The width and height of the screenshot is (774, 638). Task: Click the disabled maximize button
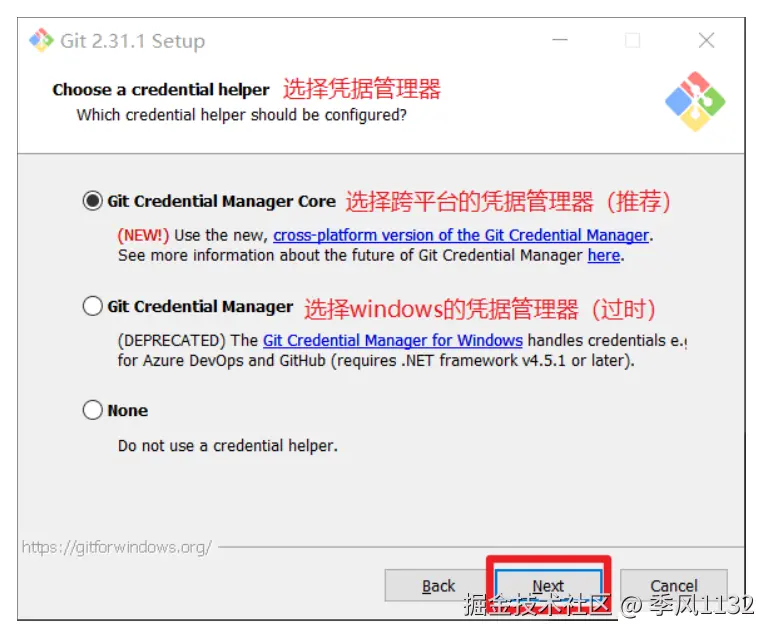click(x=632, y=40)
